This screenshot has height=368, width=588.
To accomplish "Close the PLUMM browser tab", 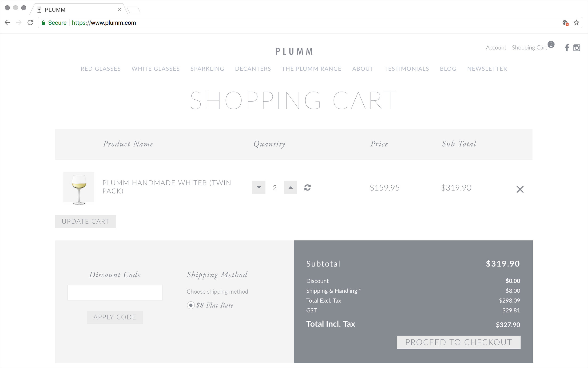I will tap(119, 9).
